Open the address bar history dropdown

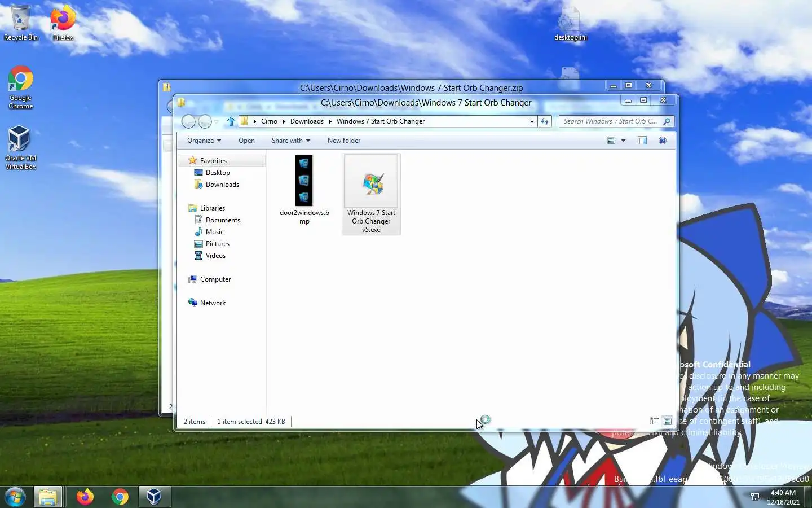(x=532, y=121)
